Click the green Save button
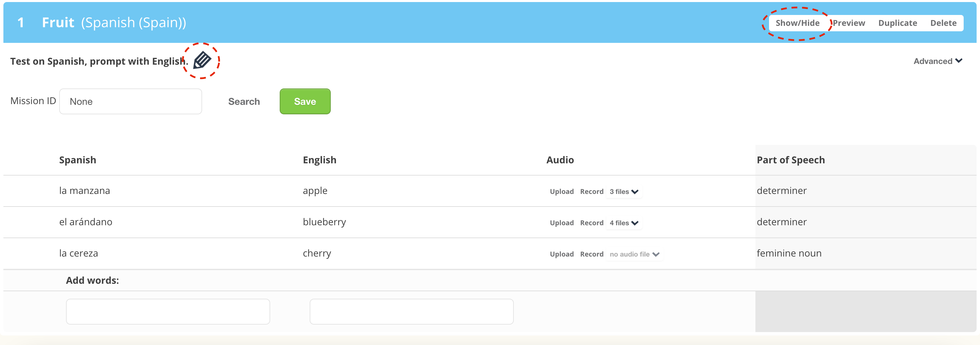This screenshot has width=980, height=345. tap(305, 101)
